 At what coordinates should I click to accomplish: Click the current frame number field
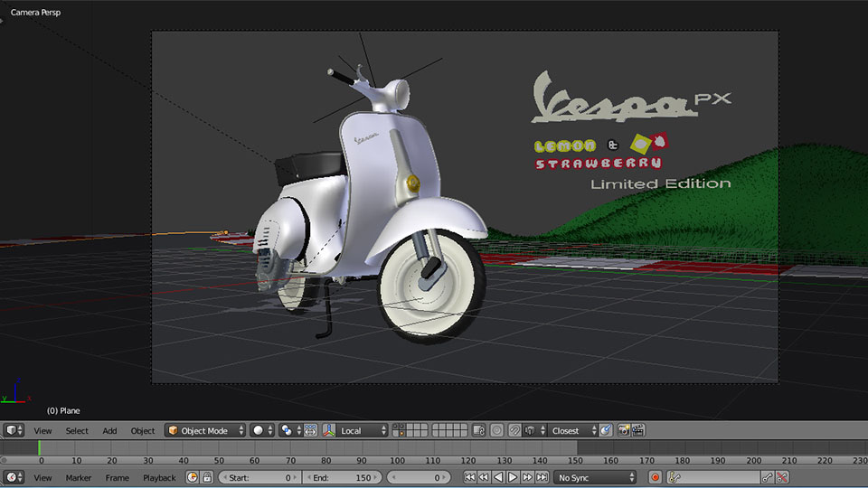419,477
